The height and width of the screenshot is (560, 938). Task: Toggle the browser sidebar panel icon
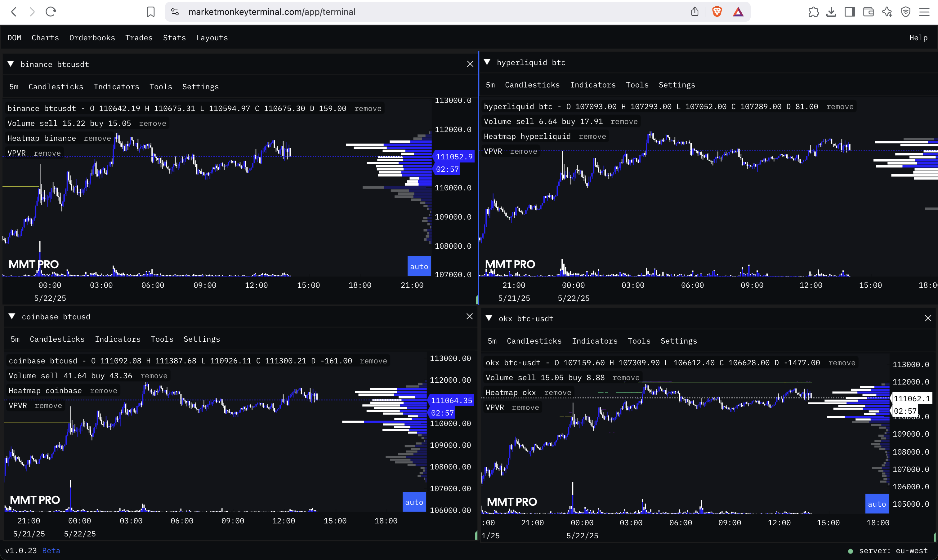pos(850,12)
